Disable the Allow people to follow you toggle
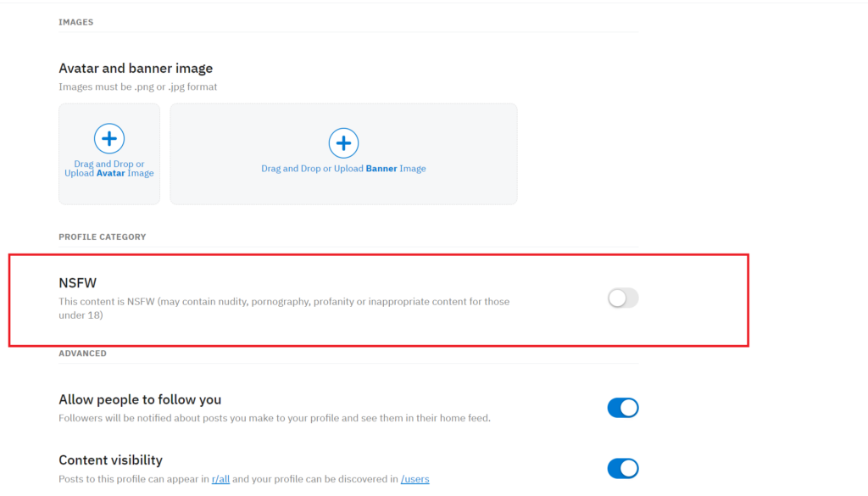This screenshot has height=496, width=868. (622, 408)
